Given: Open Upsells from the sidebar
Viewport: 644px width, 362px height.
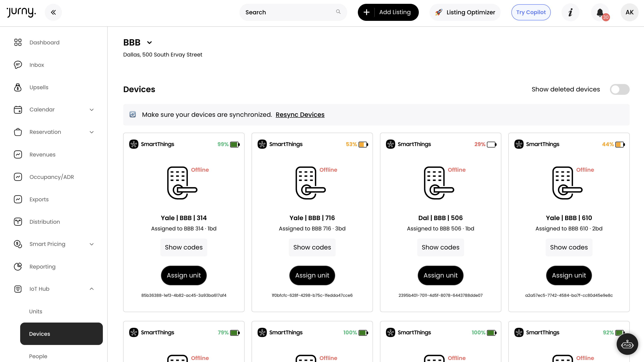Looking at the screenshot, I should click(39, 87).
